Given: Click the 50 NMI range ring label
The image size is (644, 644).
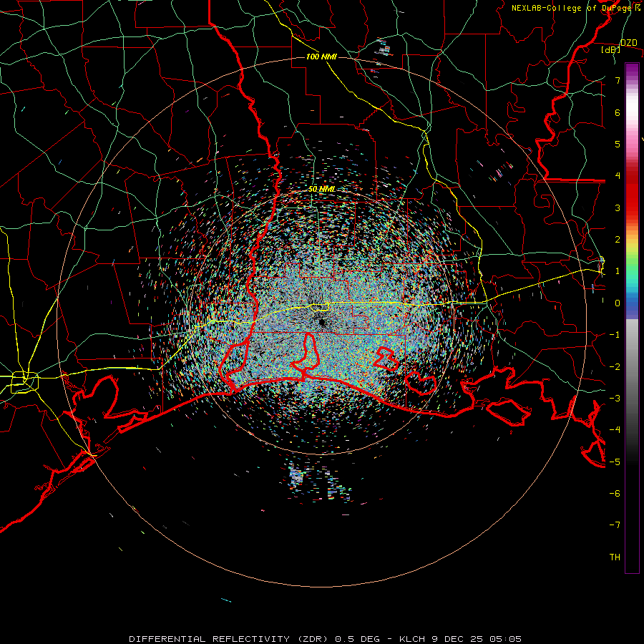Looking at the screenshot, I should pyautogui.click(x=321, y=189).
